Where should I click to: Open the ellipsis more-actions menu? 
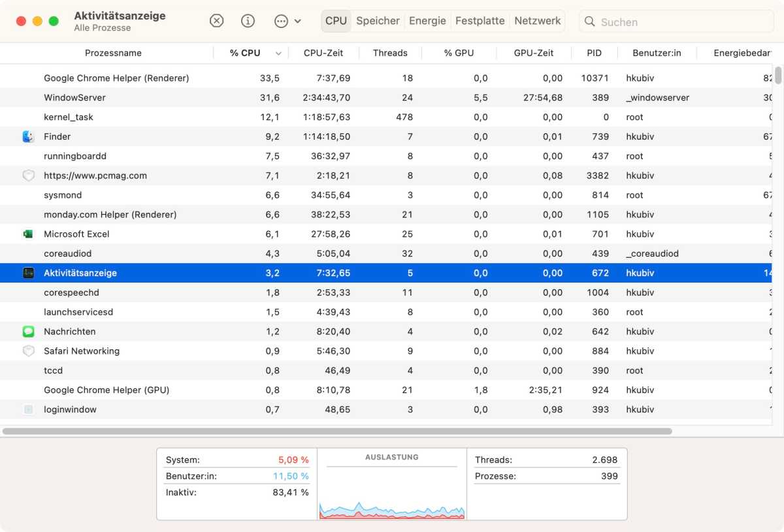click(x=287, y=21)
